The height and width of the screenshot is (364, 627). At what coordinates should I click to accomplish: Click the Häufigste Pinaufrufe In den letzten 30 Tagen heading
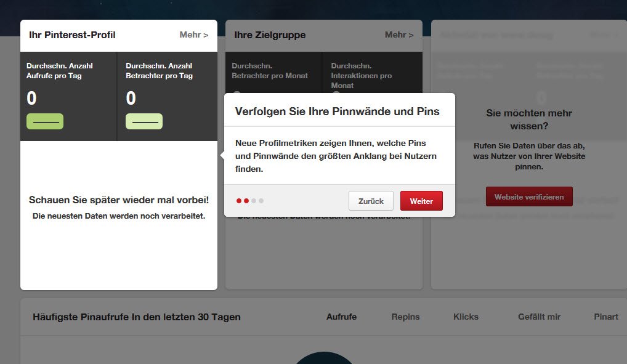coord(137,317)
